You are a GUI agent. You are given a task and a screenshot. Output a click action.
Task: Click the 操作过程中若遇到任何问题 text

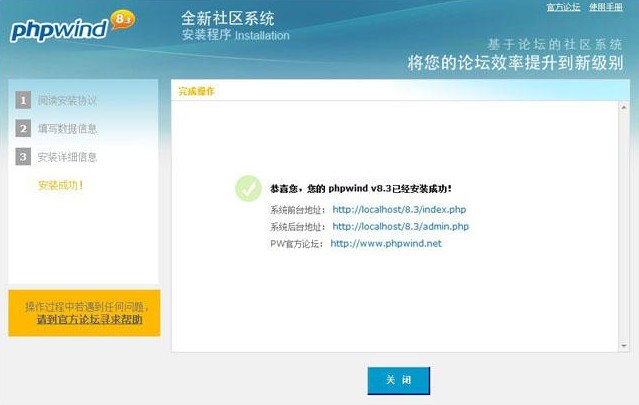(x=86, y=307)
